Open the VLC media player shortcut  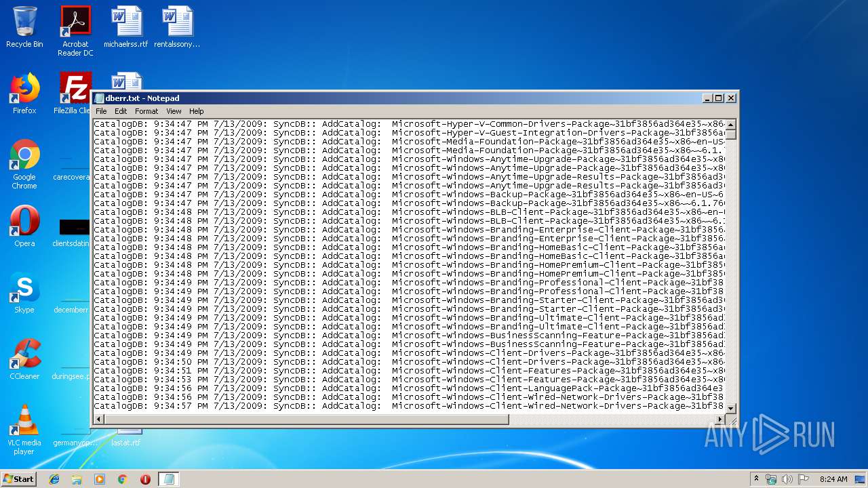[x=24, y=430]
